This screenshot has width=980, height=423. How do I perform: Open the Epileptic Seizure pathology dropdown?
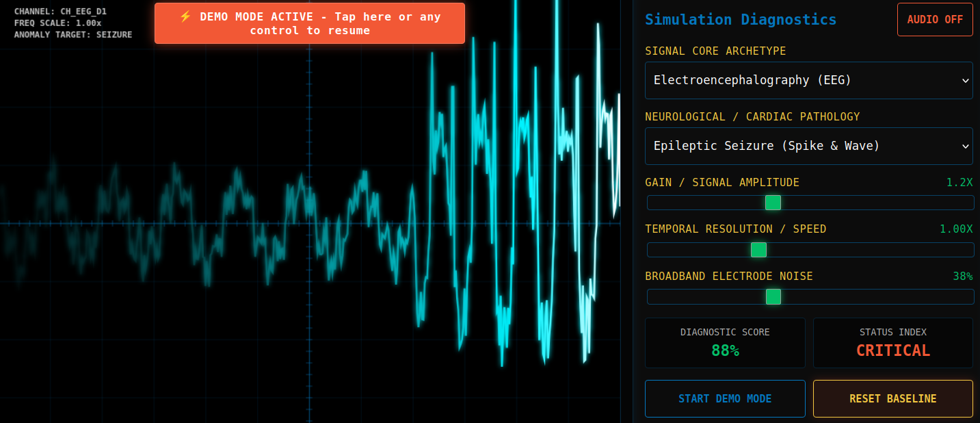pyautogui.click(x=809, y=146)
